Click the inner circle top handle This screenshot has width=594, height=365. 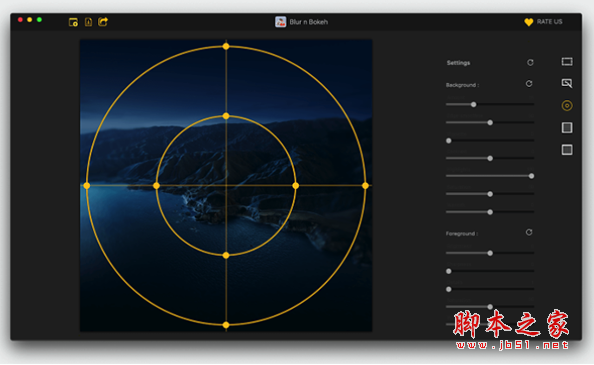(x=226, y=116)
